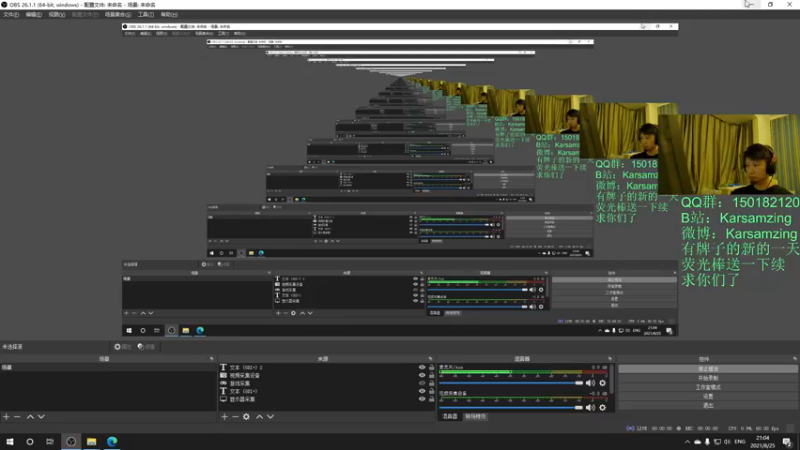This screenshot has height=450, width=800.
Task: Open the File menu
Action: pos(11,15)
